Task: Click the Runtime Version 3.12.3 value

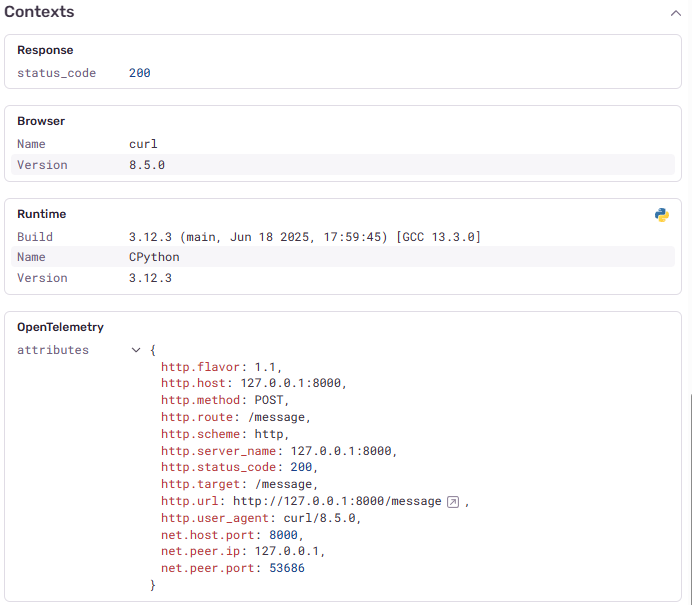Action: coord(150,278)
